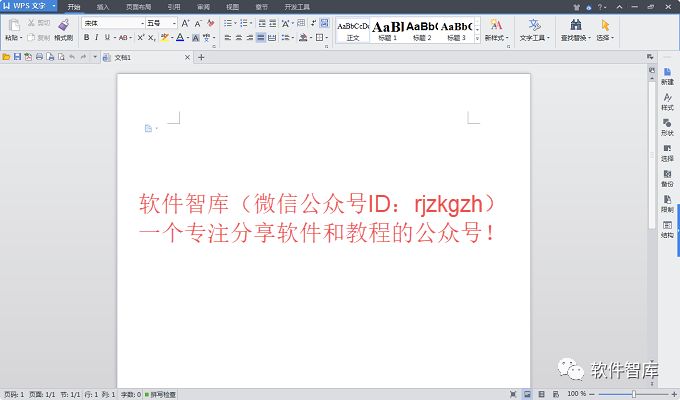The width and height of the screenshot is (680, 400).
Task: Save document with the floppy disk icon
Action: pos(17,57)
